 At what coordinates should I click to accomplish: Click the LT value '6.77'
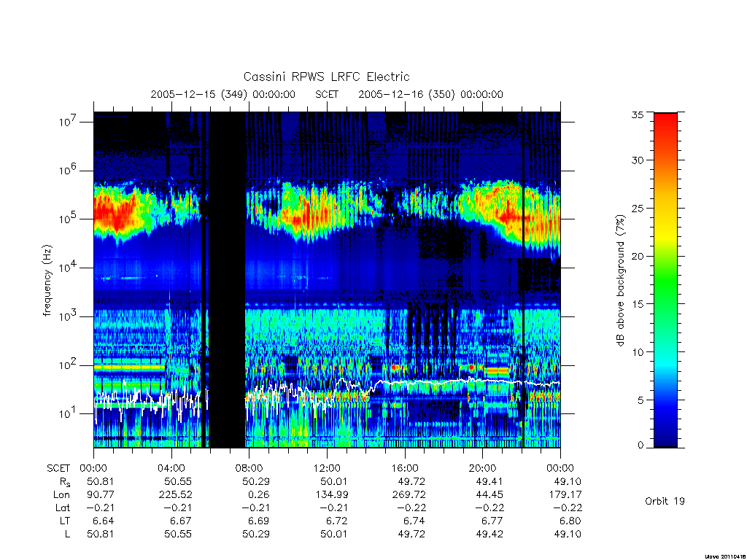point(492,521)
